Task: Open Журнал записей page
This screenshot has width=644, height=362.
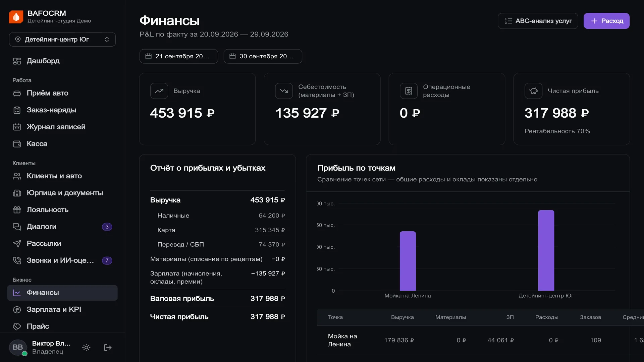Action: (62, 127)
